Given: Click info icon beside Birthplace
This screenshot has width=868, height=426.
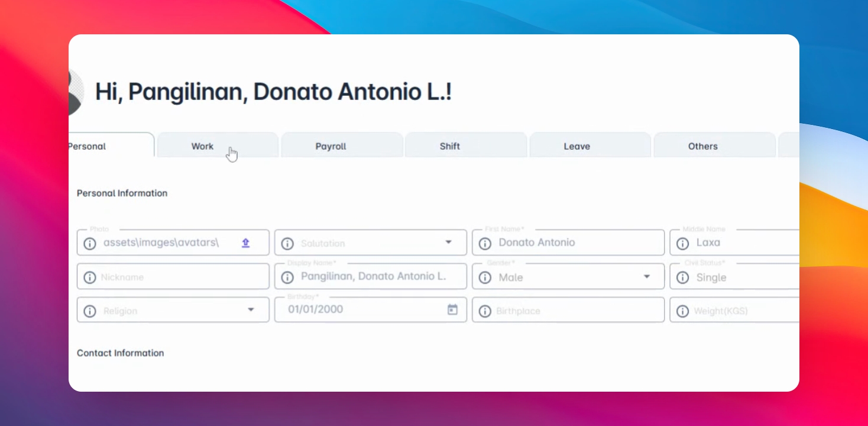Looking at the screenshot, I should [x=485, y=311].
